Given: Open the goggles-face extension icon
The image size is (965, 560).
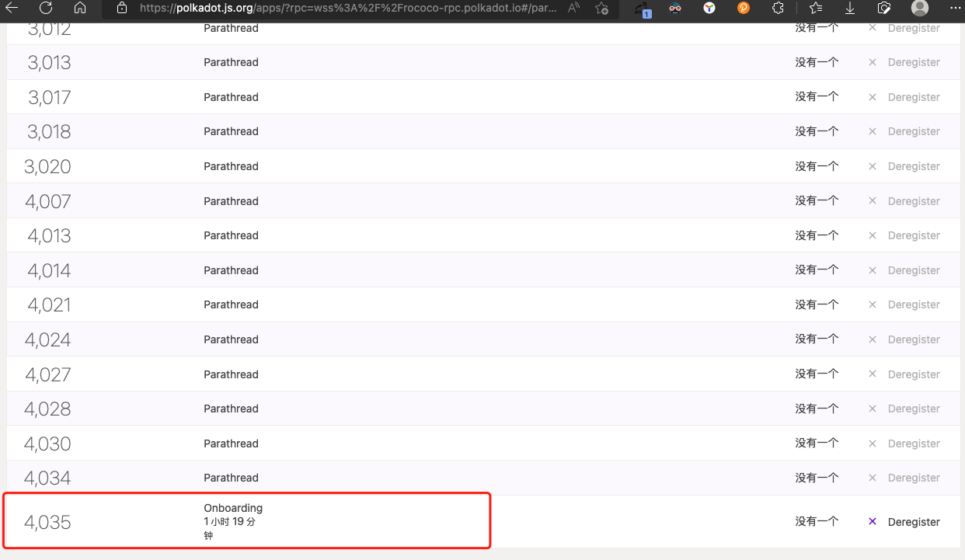Looking at the screenshot, I should coord(675,8).
